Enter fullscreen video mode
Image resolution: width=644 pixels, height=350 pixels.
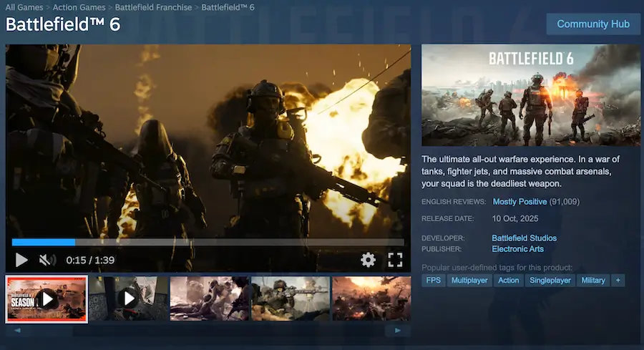point(395,260)
